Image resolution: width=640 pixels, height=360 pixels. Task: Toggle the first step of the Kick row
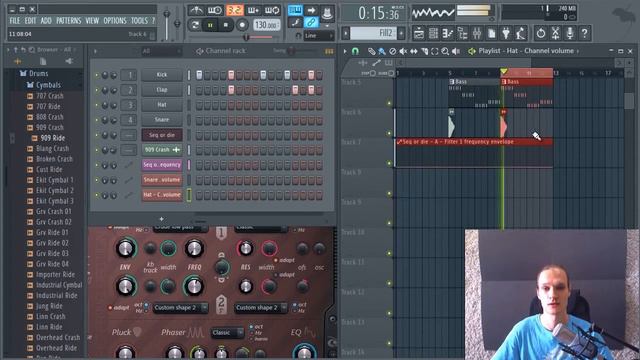pyautogui.click(x=199, y=75)
